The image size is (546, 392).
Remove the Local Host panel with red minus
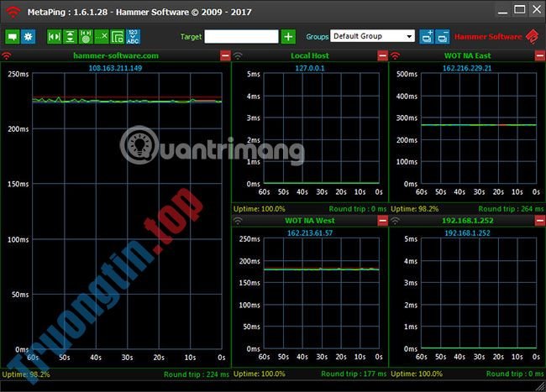(383, 55)
